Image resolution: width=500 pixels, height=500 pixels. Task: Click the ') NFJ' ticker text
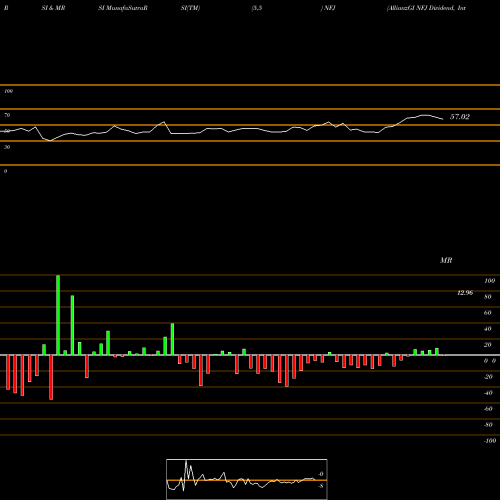pos(328,8)
